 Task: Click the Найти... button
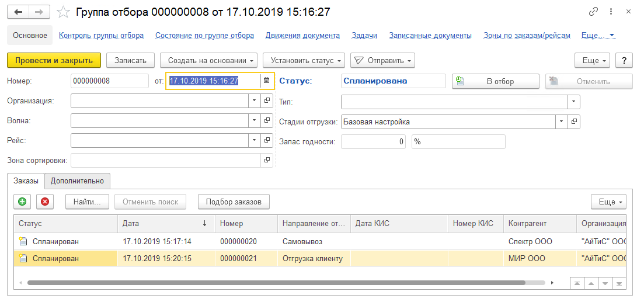point(87,202)
